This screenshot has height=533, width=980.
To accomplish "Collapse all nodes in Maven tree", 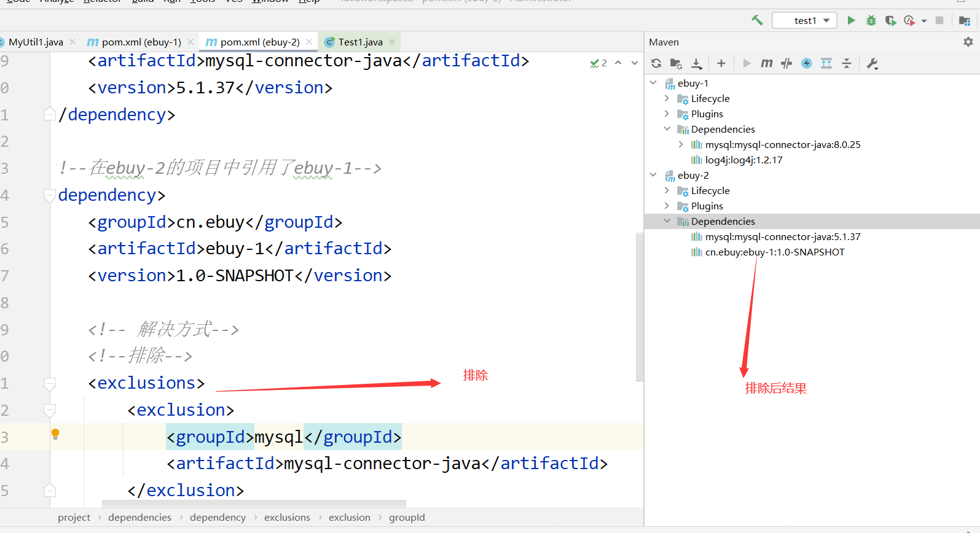I will click(847, 63).
